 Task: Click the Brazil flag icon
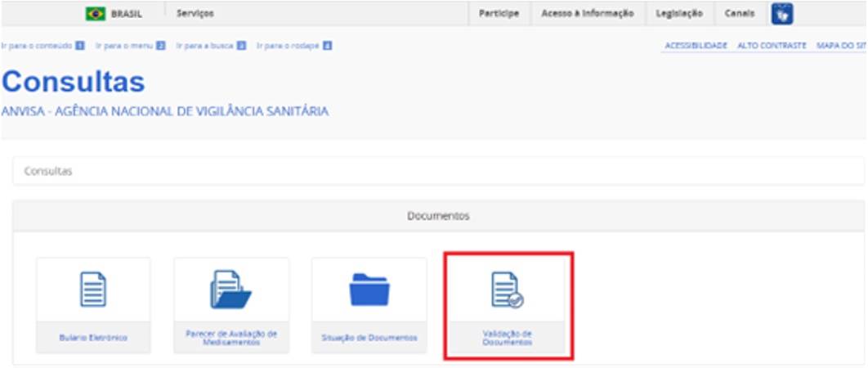coord(96,14)
